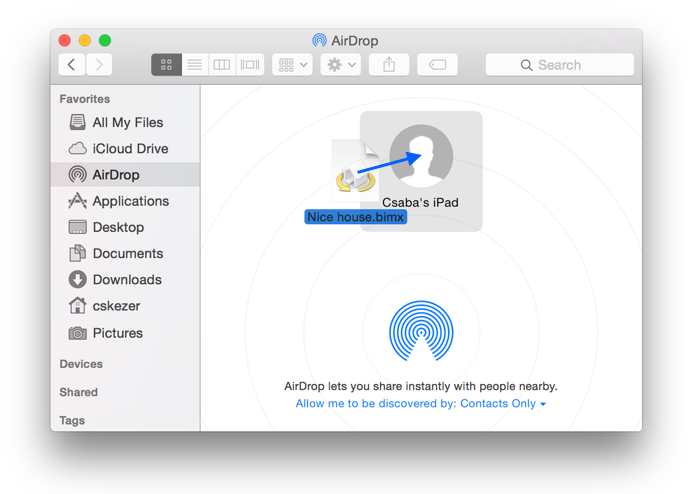Open Pictures in the sidebar
The image size is (694, 494).
pos(125,333)
